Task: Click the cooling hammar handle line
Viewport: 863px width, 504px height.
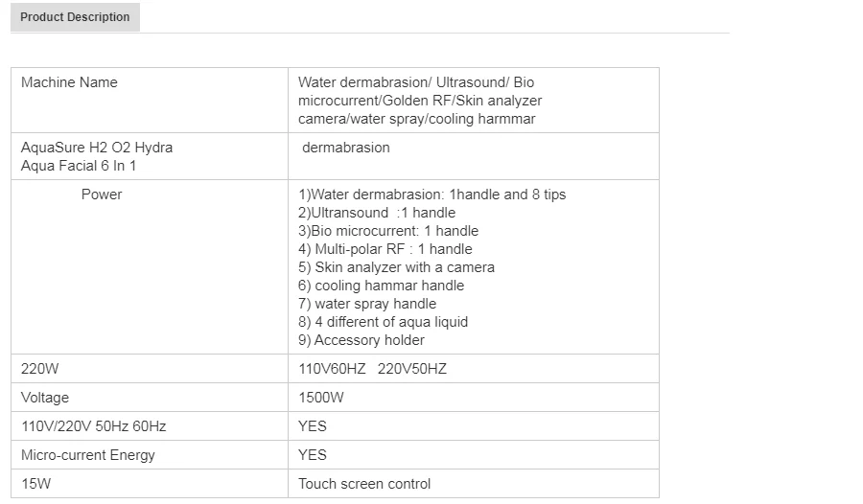Action: pos(381,286)
